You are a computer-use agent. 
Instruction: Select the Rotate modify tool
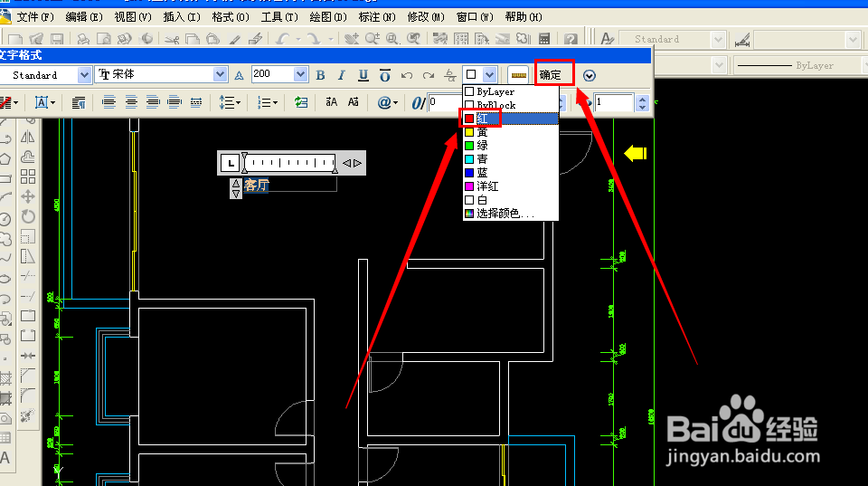tap(28, 216)
